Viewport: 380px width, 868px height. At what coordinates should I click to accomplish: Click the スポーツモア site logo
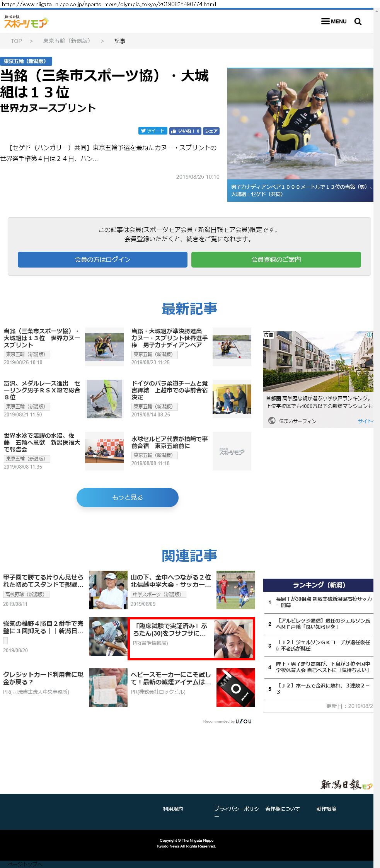click(26, 22)
